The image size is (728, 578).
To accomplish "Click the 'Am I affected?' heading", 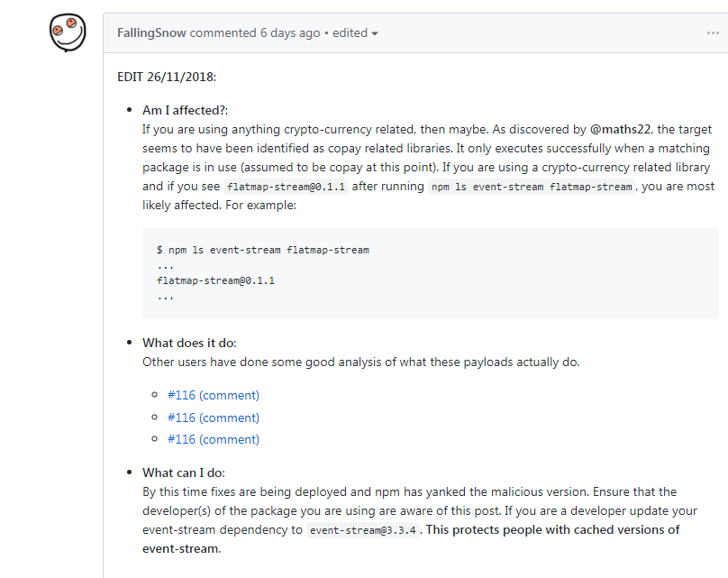I will pyautogui.click(x=185, y=110).
